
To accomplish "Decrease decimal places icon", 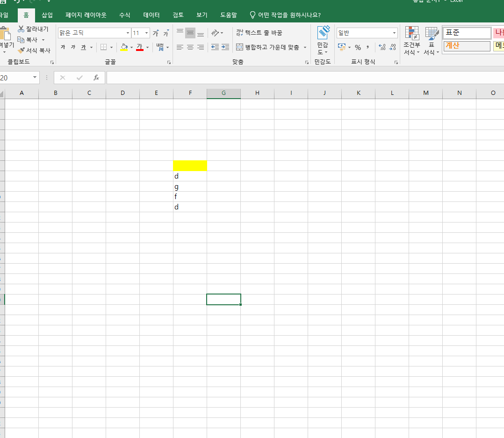I will click(392, 47).
